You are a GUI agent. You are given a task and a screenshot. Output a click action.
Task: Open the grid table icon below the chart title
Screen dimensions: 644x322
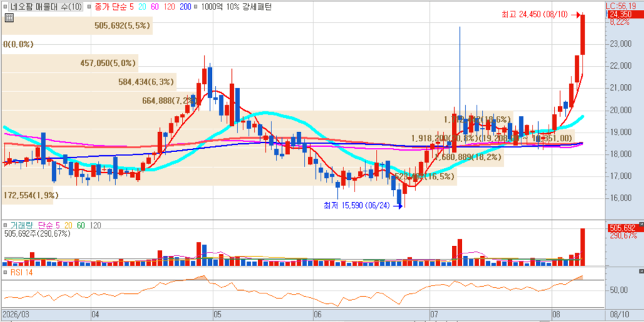[9, 17]
